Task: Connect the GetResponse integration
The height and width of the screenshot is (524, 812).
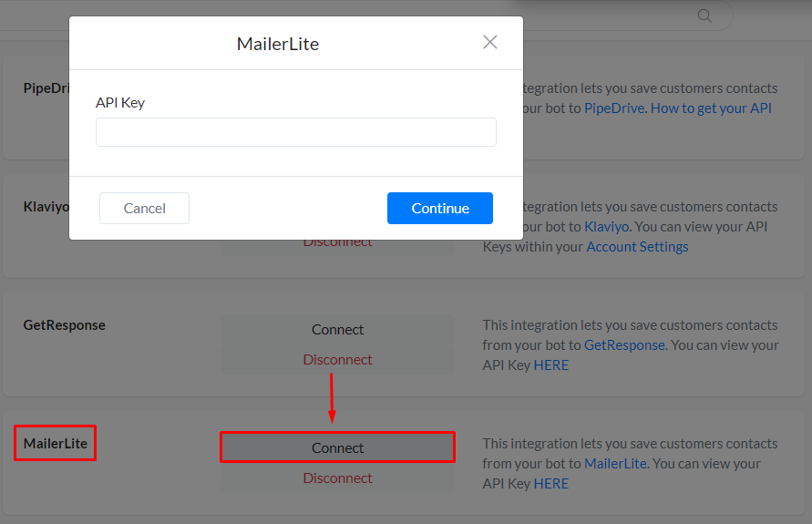Action: tap(337, 329)
